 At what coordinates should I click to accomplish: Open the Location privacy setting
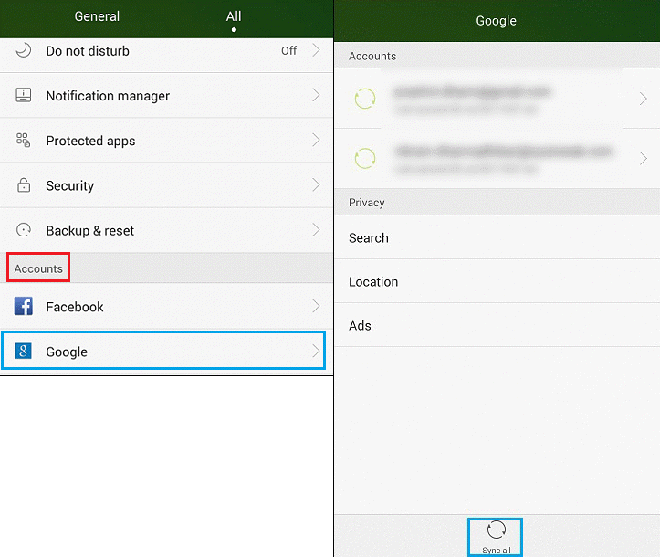374,282
